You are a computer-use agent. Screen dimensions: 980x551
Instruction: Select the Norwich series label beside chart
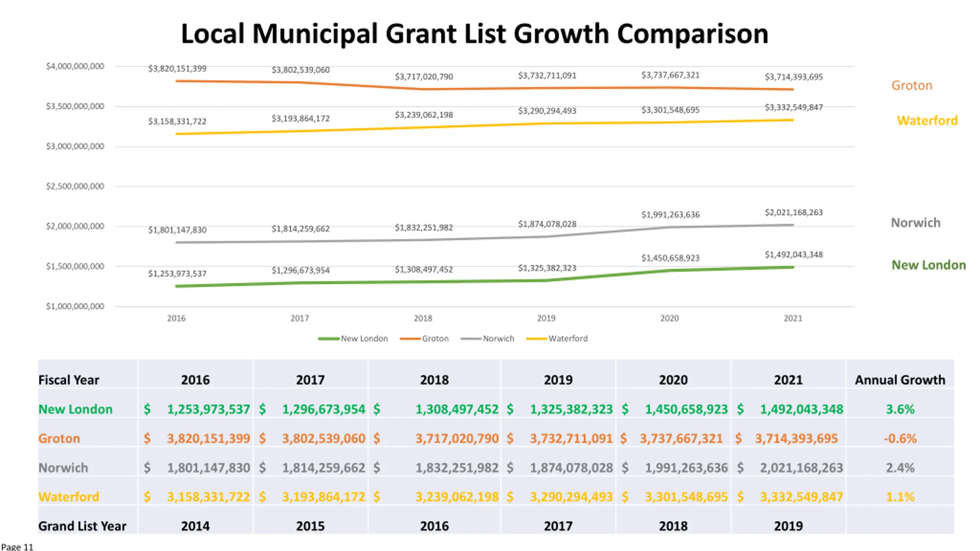pyautogui.click(x=915, y=223)
